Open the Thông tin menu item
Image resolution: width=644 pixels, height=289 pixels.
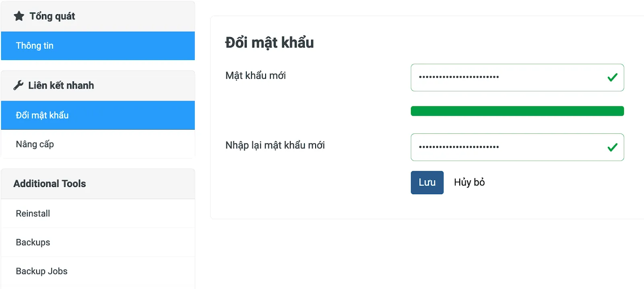click(x=98, y=46)
